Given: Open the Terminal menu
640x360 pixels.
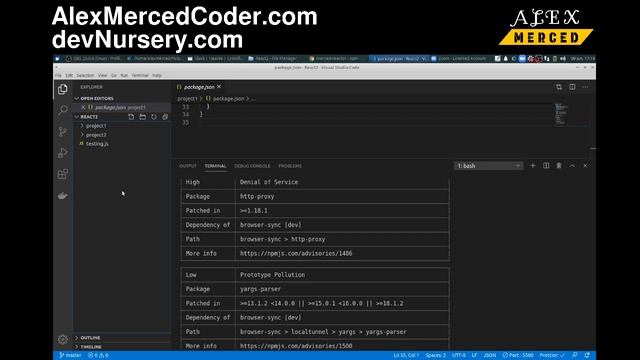Looking at the screenshot, I should (140, 76).
